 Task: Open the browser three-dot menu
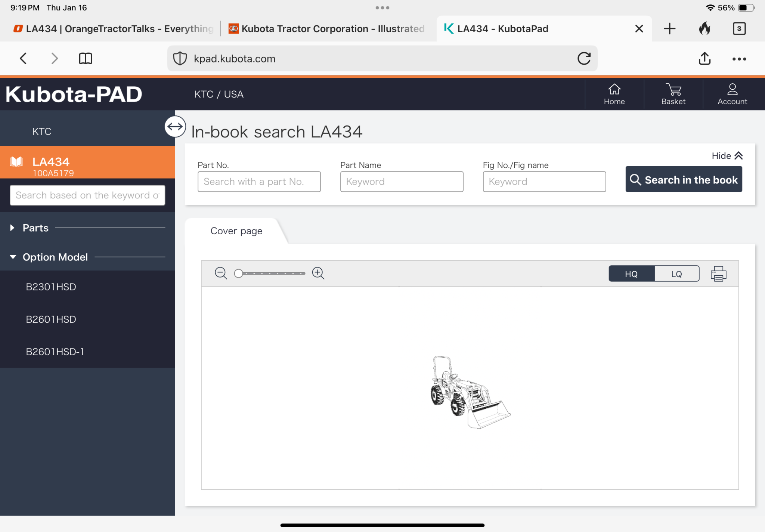tap(739, 59)
